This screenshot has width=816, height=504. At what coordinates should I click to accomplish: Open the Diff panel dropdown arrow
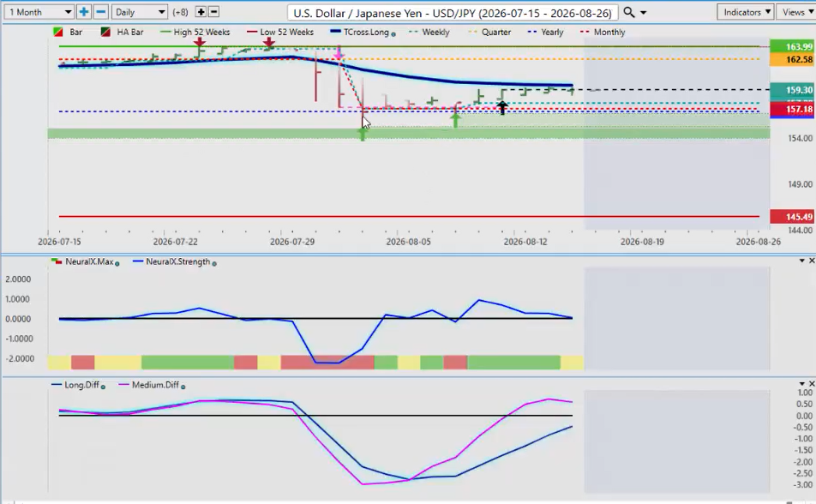tap(802, 384)
